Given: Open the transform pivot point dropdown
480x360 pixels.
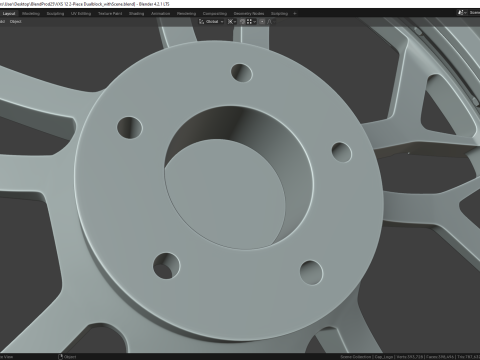Looking at the screenshot, I should coord(232,22).
